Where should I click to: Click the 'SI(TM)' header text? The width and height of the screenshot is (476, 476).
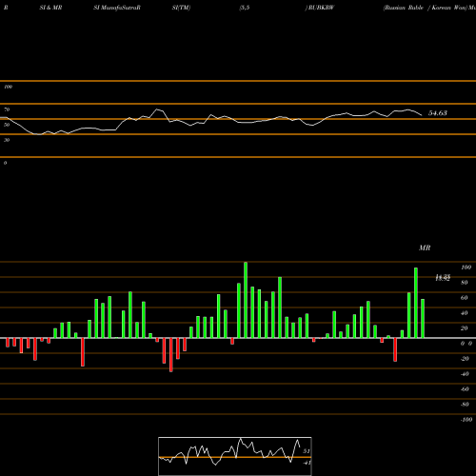[181, 8]
